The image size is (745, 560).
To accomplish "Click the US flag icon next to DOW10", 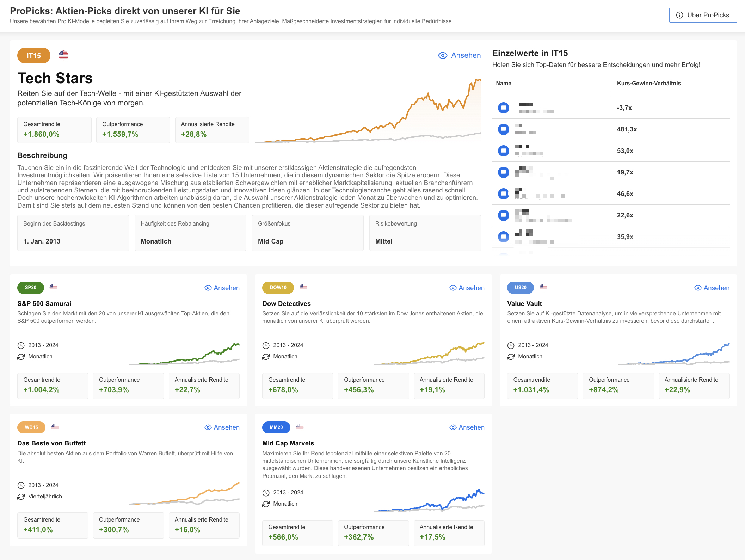I will point(303,288).
